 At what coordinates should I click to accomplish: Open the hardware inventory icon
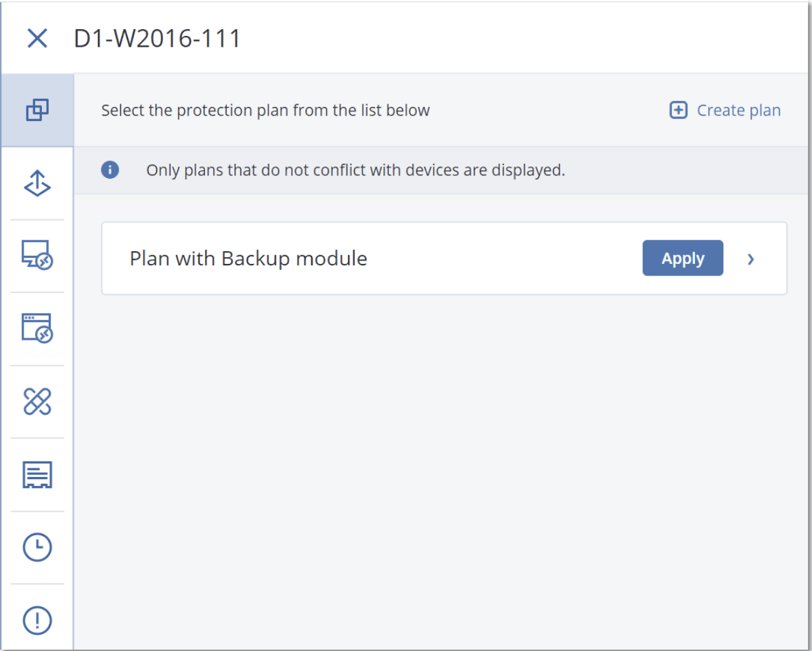[x=37, y=475]
